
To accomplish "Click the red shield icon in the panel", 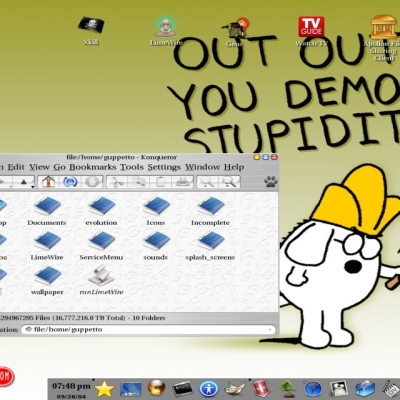I will [x=260, y=389].
